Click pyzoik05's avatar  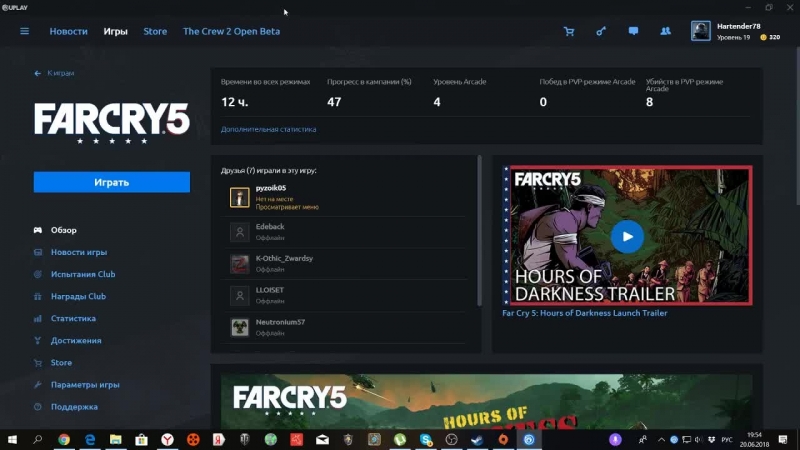pos(239,197)
